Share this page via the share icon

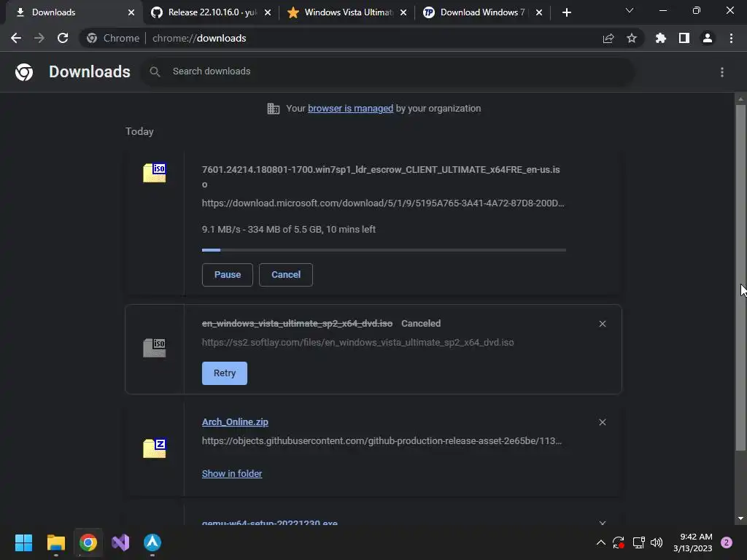click(608, 38)
